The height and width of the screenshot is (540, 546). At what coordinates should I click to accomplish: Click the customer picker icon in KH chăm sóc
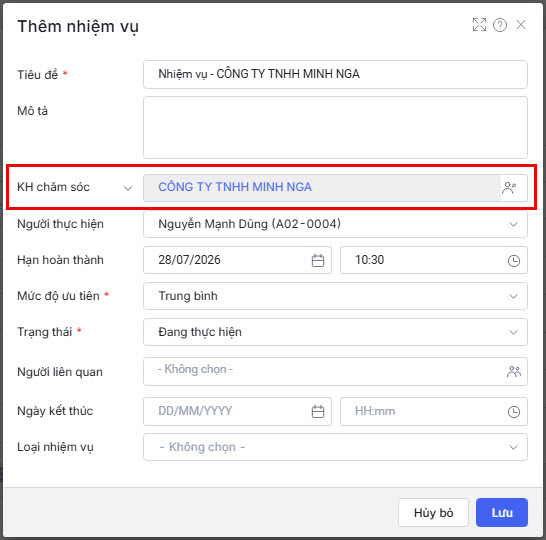click(x=509, y=188)
